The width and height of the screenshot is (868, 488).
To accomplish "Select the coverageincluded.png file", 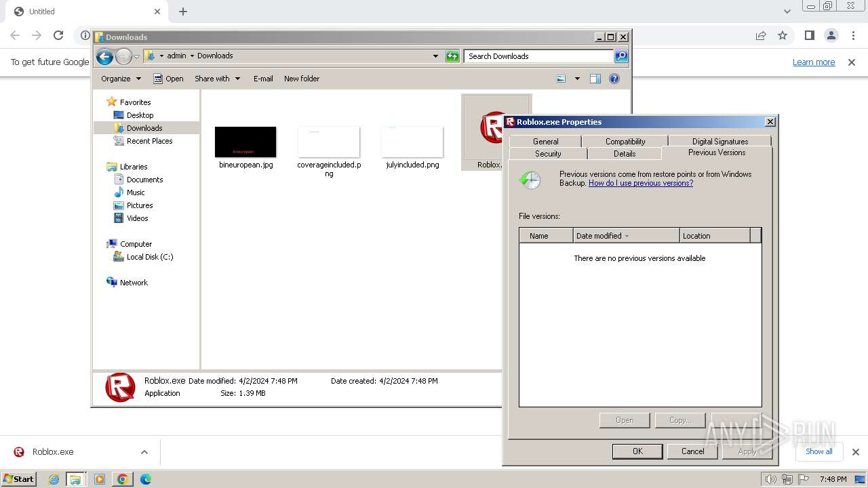I will click(329, 150).
